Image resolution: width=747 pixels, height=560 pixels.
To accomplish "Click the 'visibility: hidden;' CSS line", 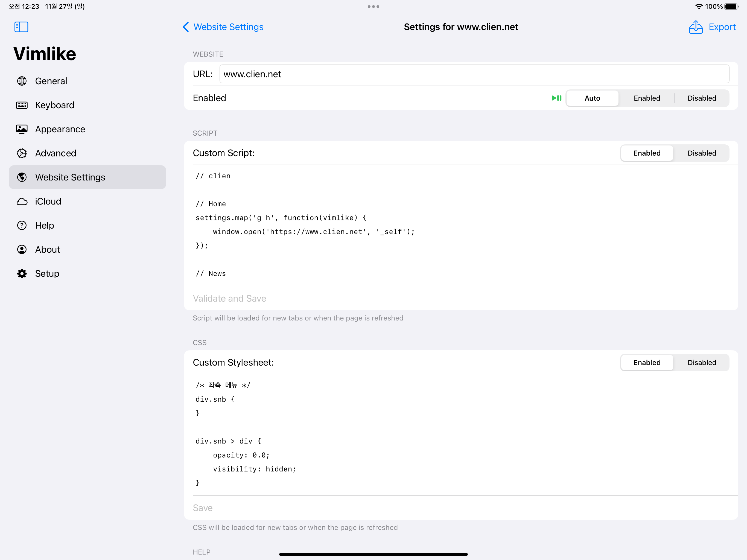I will [254, 469].
